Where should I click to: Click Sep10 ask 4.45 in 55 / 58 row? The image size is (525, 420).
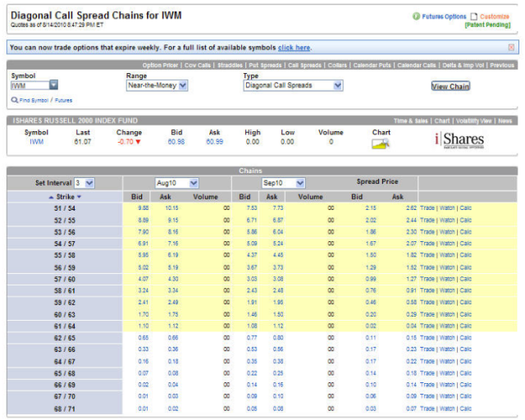pyautogui.click(x=278, y=255)
